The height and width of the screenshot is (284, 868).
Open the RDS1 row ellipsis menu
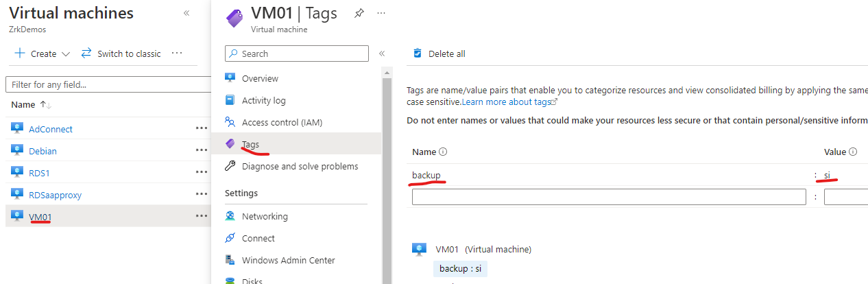201,172
